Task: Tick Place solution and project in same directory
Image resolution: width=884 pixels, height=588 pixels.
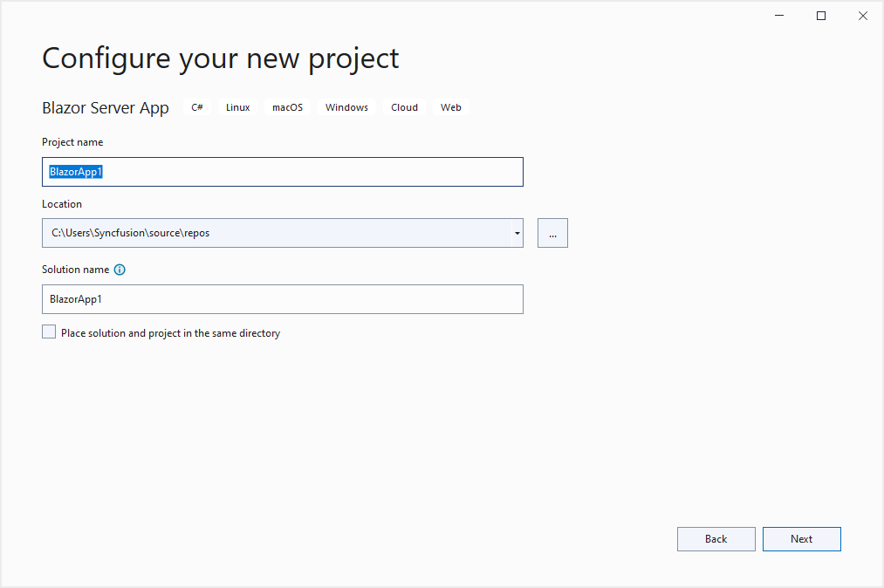Action: pyautogui.click(x=49, y=332)
